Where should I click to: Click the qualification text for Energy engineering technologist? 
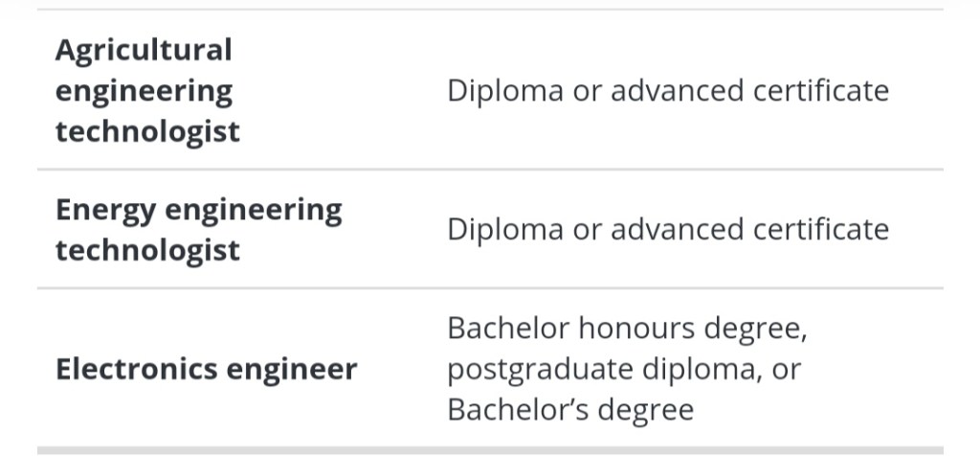[667, 230]
